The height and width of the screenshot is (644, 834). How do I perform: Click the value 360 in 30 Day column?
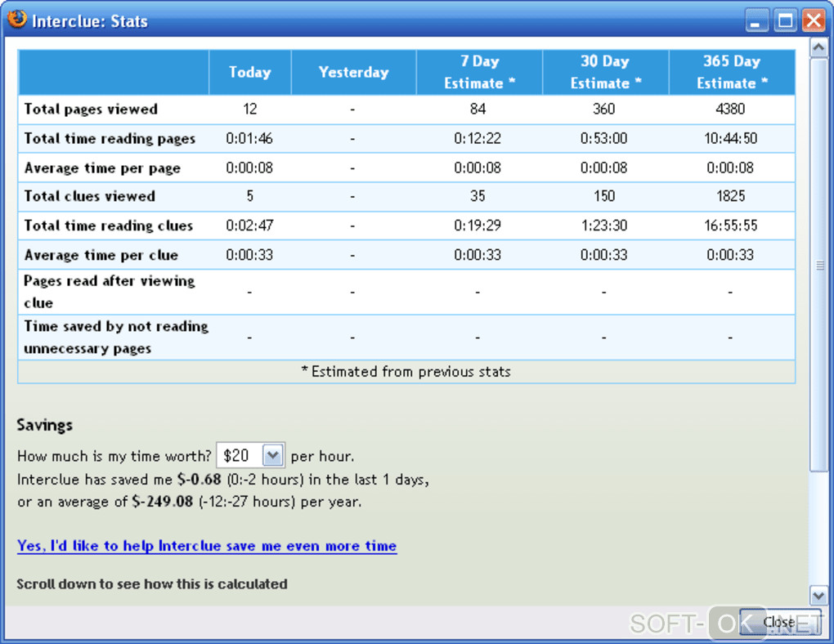tap(603, 109)
